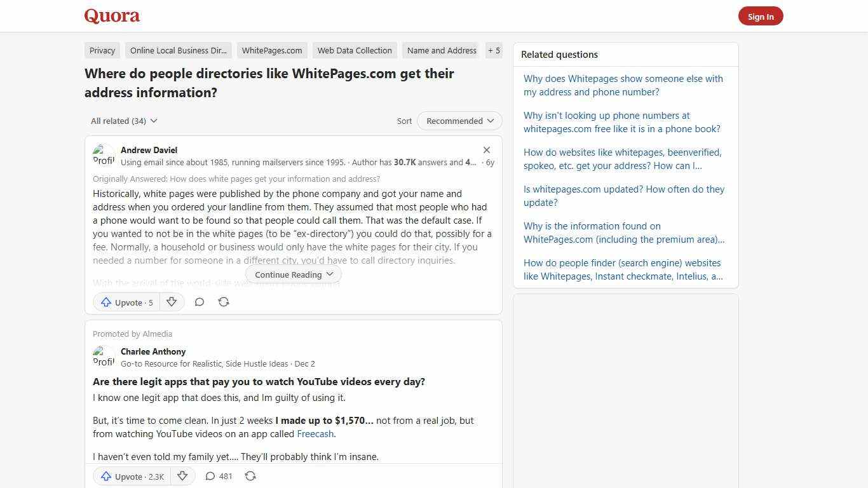Open the Quora home logo

tap(112, 16)
